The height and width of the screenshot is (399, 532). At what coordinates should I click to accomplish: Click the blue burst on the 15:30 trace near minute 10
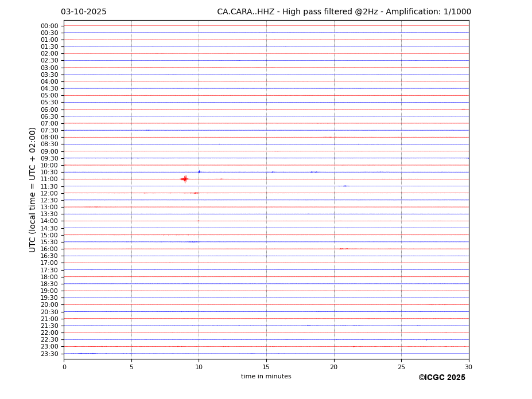[x=193, y=242]
